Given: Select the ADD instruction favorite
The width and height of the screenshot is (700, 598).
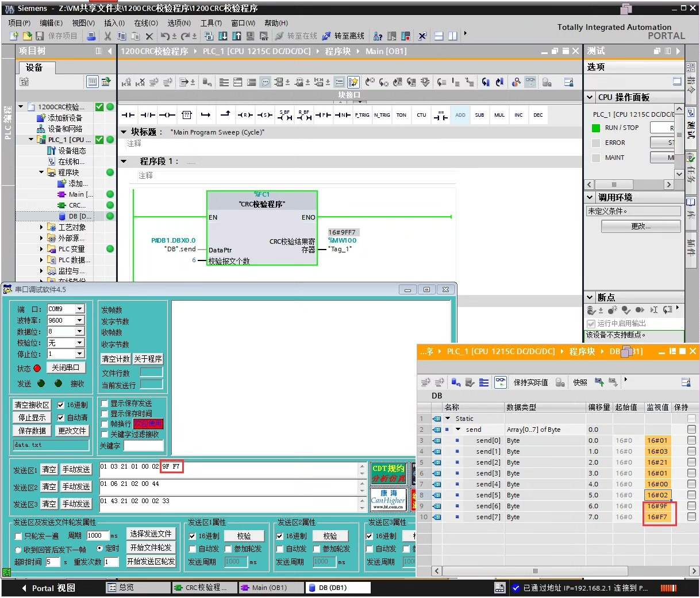Looking at the screenshot, I should [460, 115].
